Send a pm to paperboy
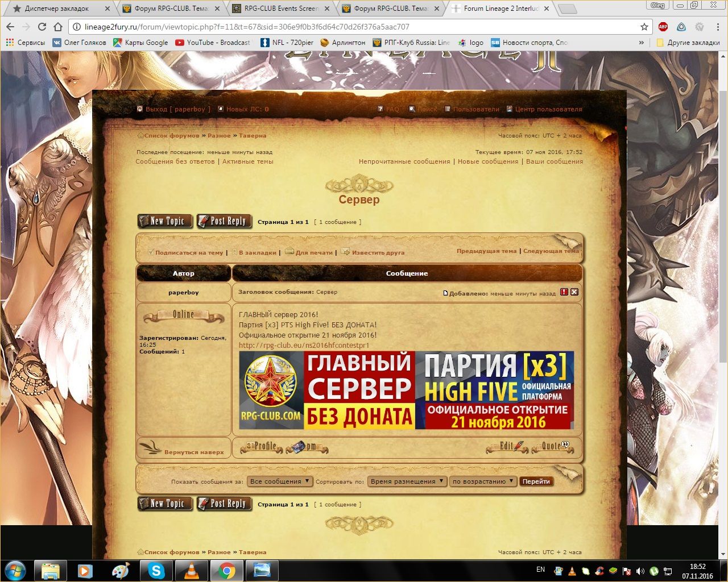728x582 pixels. [x=307, y=447]
